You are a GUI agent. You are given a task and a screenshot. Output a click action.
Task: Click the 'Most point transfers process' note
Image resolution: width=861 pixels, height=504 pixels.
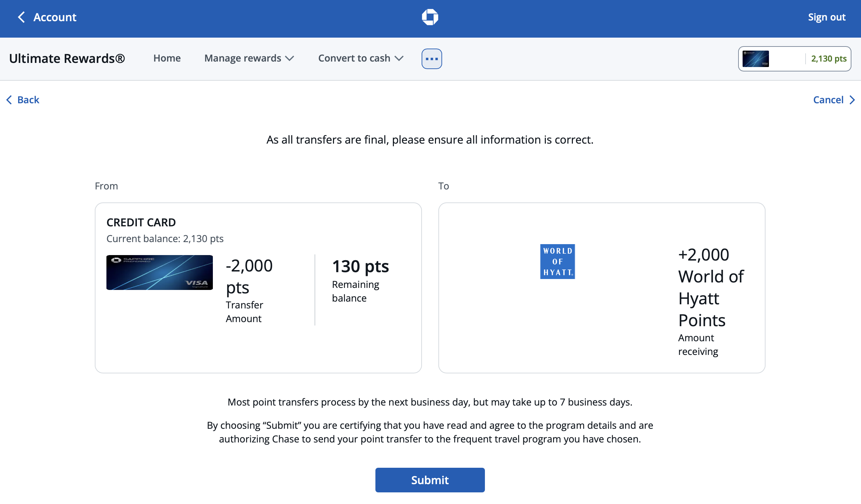430,402
